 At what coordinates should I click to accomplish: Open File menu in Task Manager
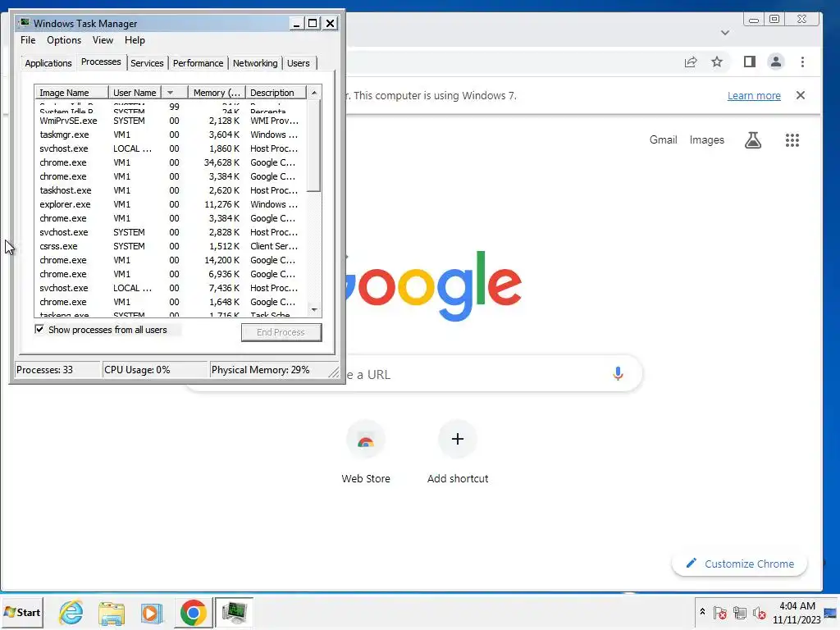[x=28, y=40]
